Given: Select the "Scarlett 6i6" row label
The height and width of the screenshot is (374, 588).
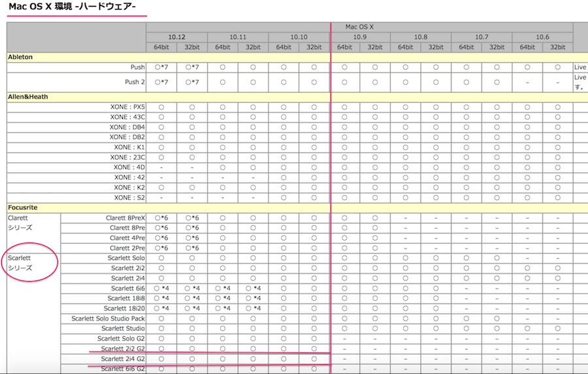Looking at the screenshot, I should pos(128,288).
